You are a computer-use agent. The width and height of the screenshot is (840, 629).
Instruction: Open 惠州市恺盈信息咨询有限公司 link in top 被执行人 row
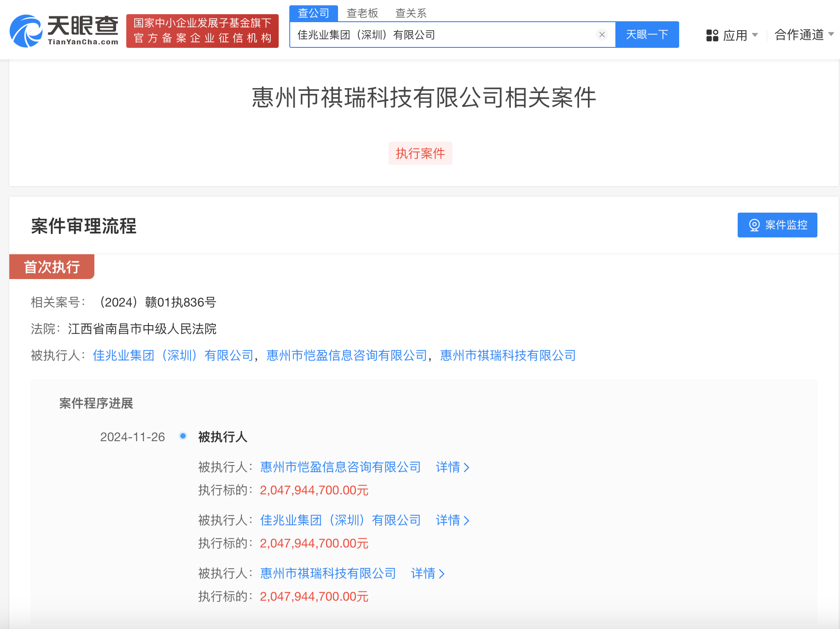346,355
